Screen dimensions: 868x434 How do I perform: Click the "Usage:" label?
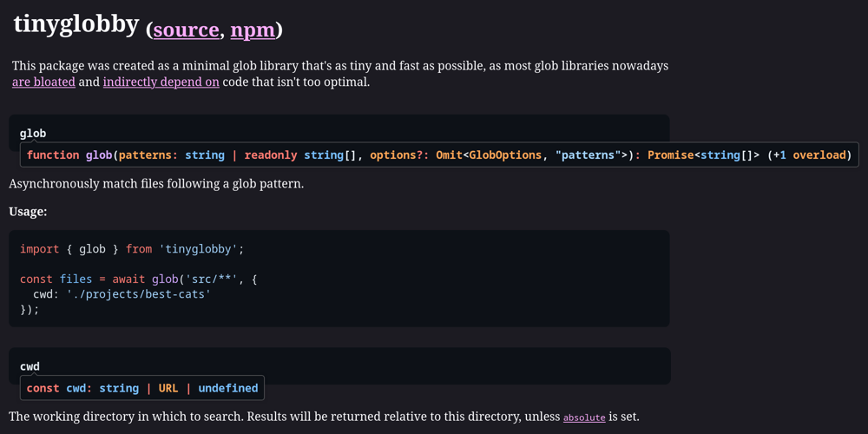28,212
